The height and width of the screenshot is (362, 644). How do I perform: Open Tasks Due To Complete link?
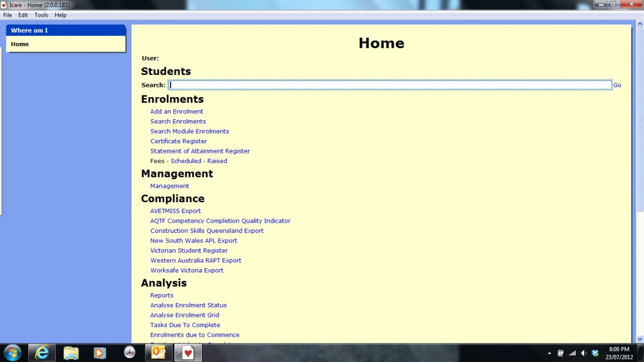(185, 325)
